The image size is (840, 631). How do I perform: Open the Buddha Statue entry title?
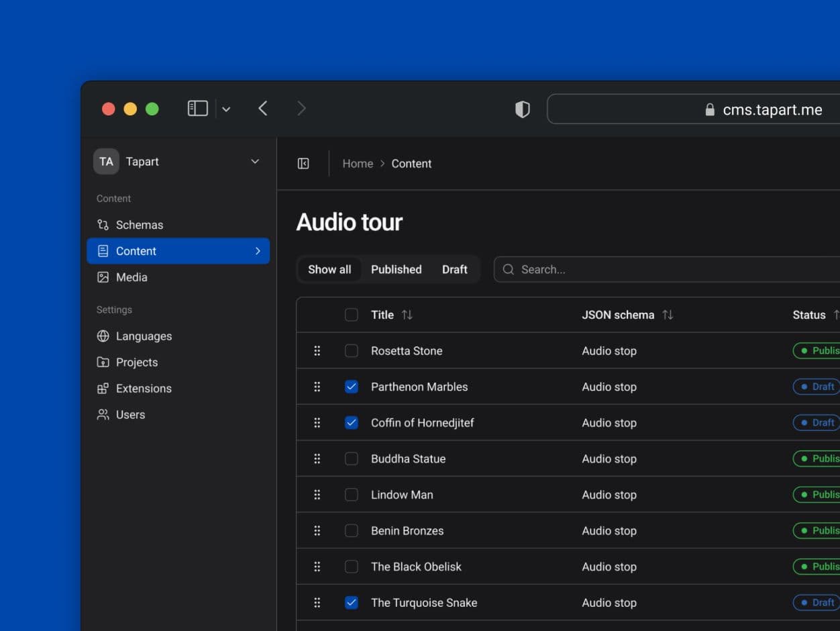pyautogui.click(x=408, y=459)
